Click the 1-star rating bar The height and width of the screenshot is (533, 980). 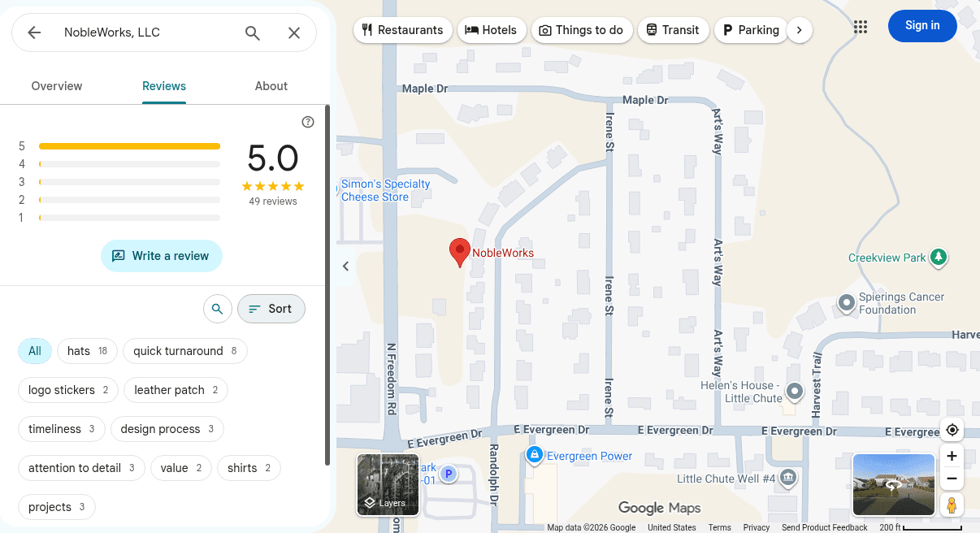coord(129,218)
